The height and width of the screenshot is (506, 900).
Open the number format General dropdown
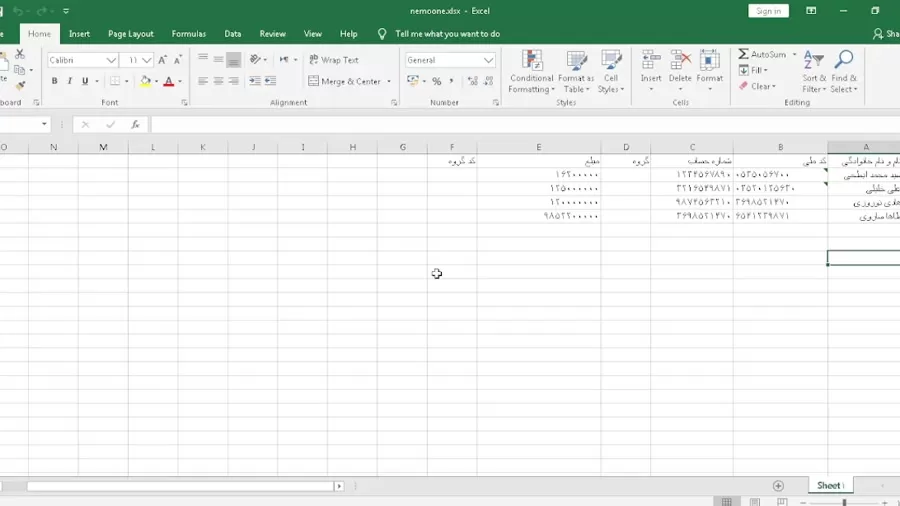[x=488, y=60]
